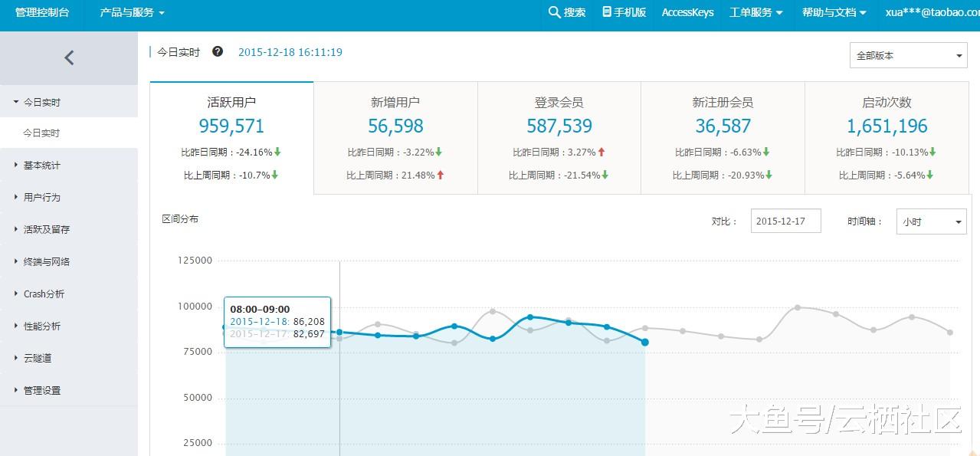Open the 小时 time axis dropdown
This screenshot has height=456, width=980.
click(x=931, y=221)
